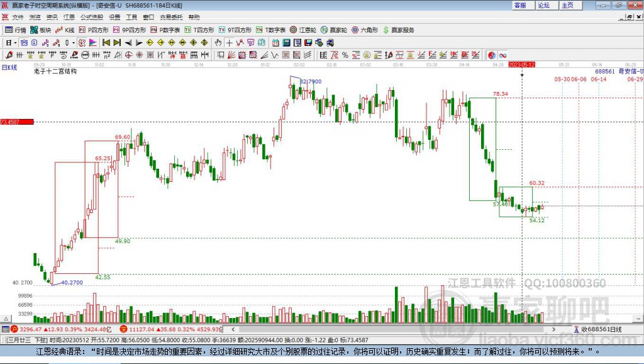The height and width of the screenshot is (364, 644).
Task: Click the percent (%) retracement tool
Action: [345, 55]
